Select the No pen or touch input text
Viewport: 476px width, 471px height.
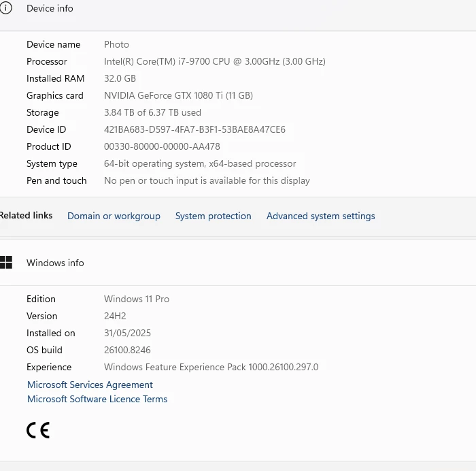click(207, 181)
